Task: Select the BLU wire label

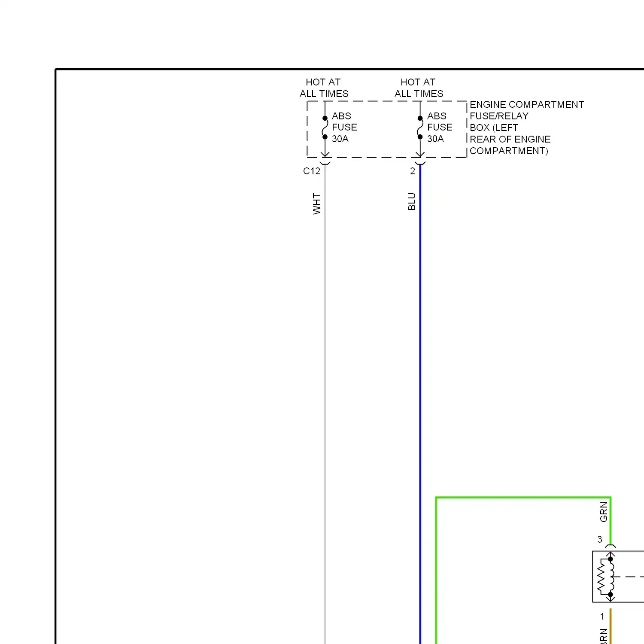Action: point(412,201)
